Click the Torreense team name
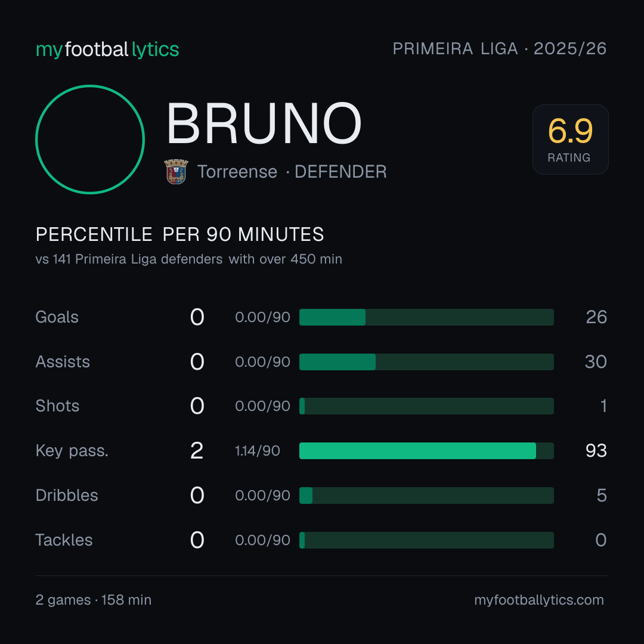This screenshot has width=644, height=644. 237,172
